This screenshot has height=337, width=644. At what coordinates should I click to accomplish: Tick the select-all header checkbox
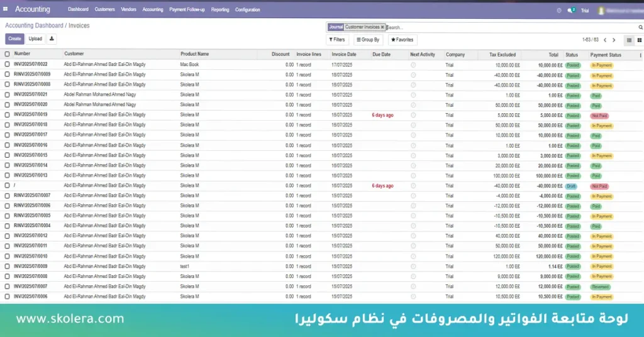coord(7,54)
